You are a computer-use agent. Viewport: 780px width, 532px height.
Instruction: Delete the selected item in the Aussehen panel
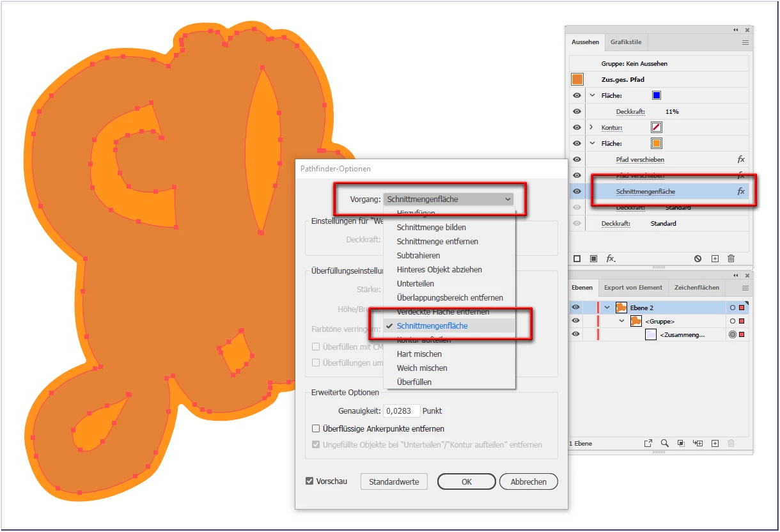click(x=731, y=258)
